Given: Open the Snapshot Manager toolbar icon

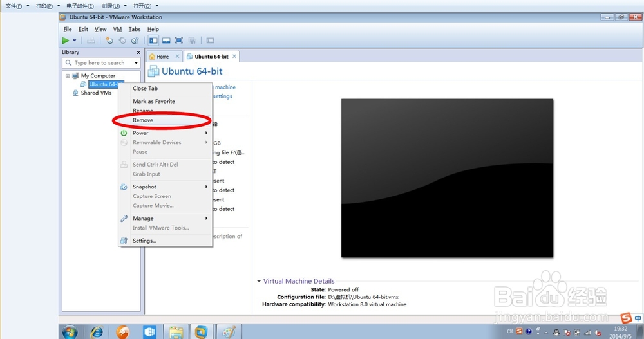Looking at the screenshot, I should coord(135,41).
